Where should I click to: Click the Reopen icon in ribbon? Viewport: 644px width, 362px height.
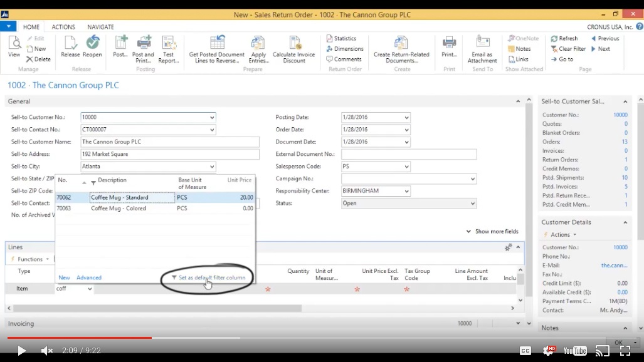pos(92,46)
